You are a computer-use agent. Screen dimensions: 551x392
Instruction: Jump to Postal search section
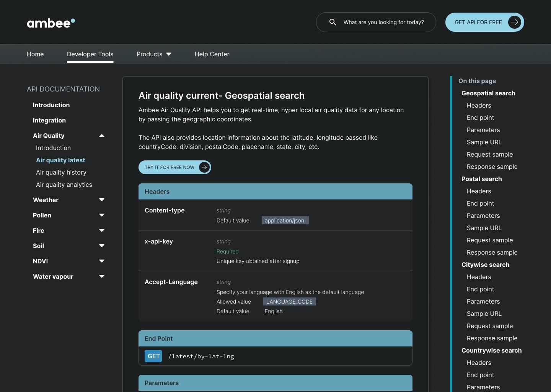point(481,179)
